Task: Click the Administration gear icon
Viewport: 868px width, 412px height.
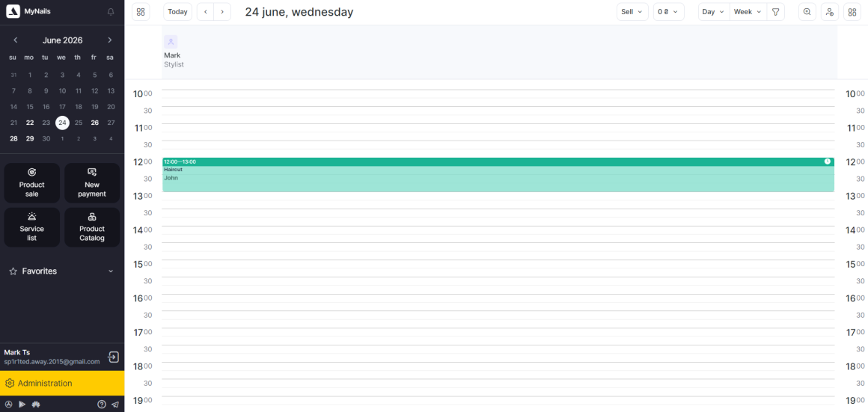Action: point(10,384)
